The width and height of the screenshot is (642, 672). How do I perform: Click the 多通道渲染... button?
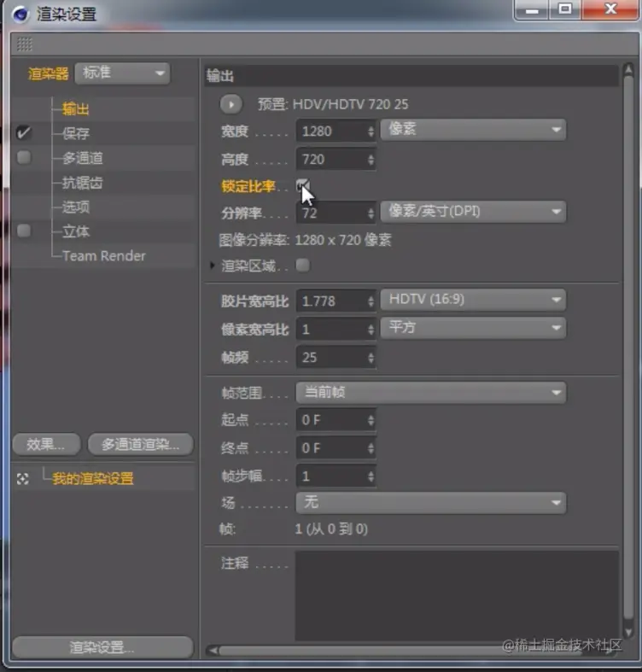coord(141,444)
